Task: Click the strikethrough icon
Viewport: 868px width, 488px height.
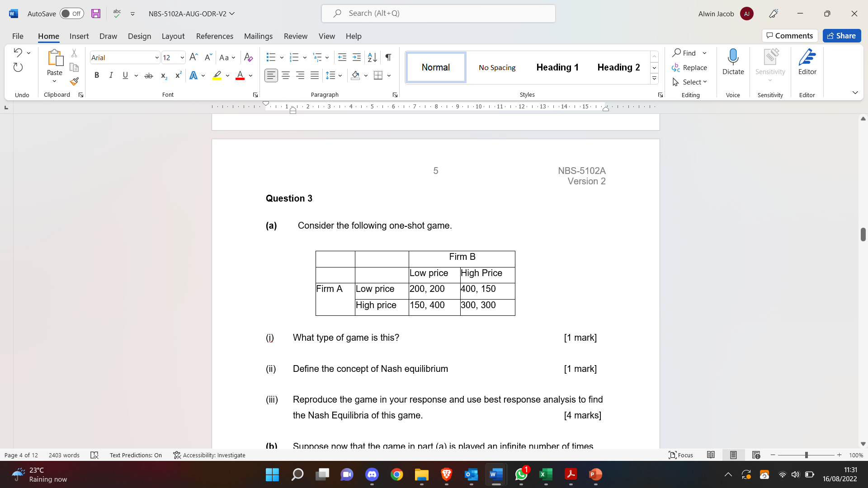Action: 148,75
